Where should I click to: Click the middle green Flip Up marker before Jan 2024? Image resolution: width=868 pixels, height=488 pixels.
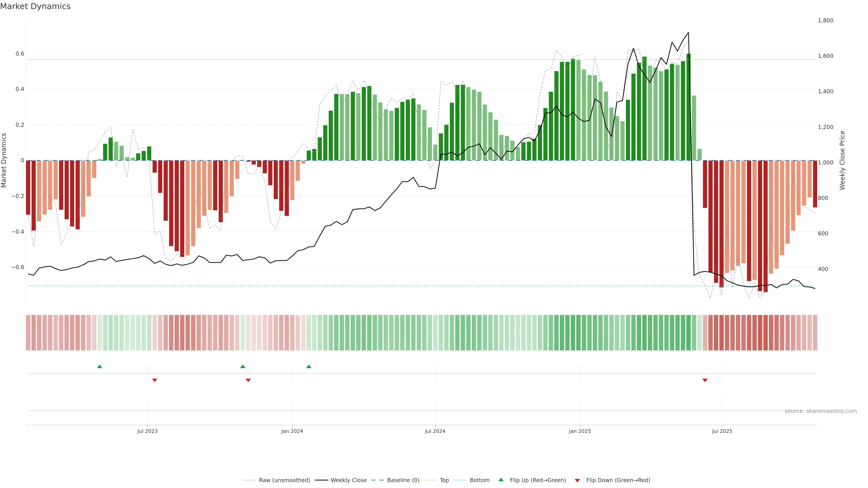click(243, 366)
